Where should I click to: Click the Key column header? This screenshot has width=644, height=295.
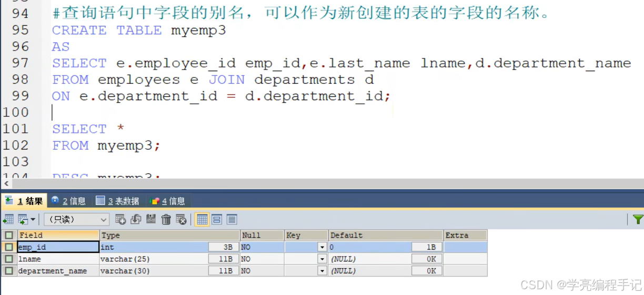pyautogui.click(x=306, y=235)
